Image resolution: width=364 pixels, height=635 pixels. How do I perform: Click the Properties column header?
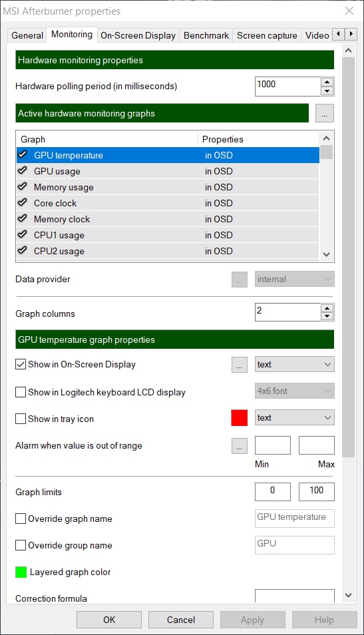click(259, 139)
